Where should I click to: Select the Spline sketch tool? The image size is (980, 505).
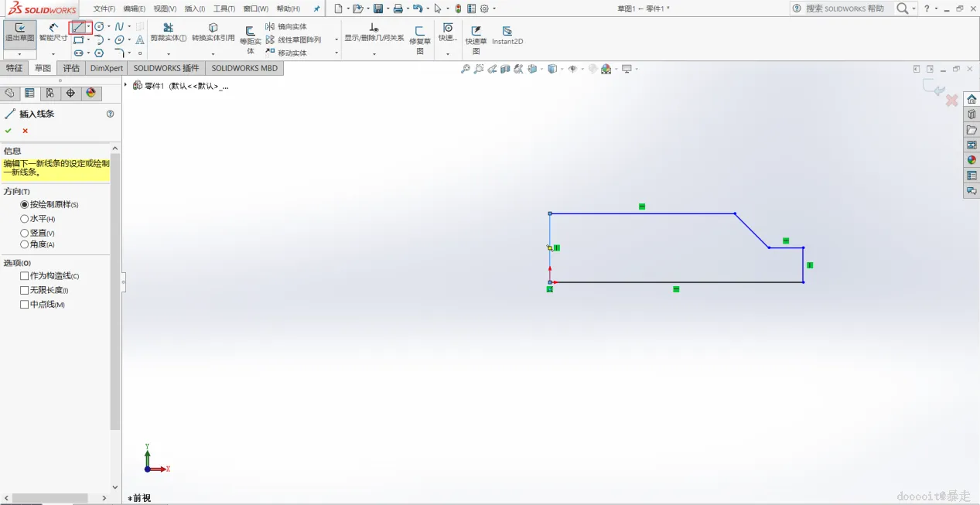pyautogui.click(x=119, y=27)
